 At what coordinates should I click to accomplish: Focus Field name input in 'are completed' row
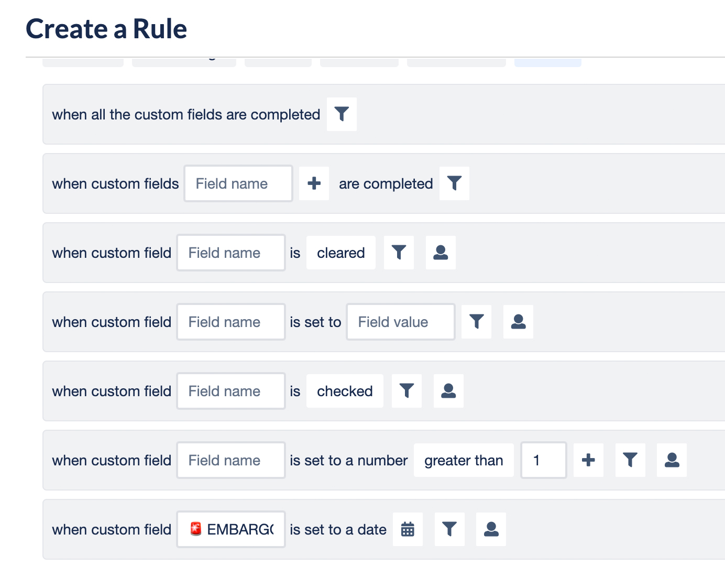[238, 183]
